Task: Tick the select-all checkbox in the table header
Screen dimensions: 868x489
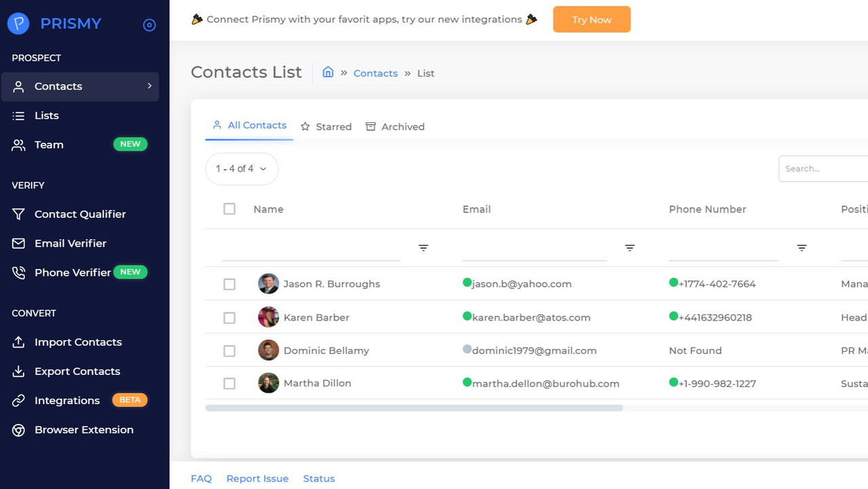Action: [x=229, y=209]
